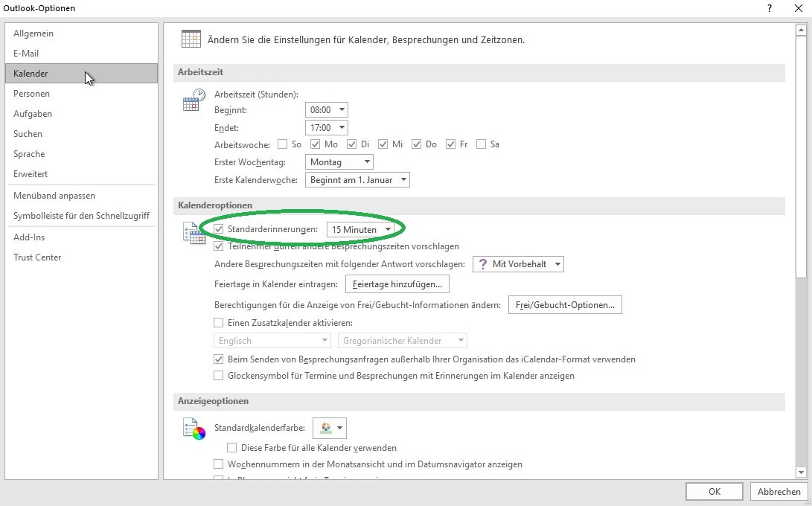Click the Anzeigeoptionen color wheel icon
Screen dimensions: 812x506
[194, 429]
